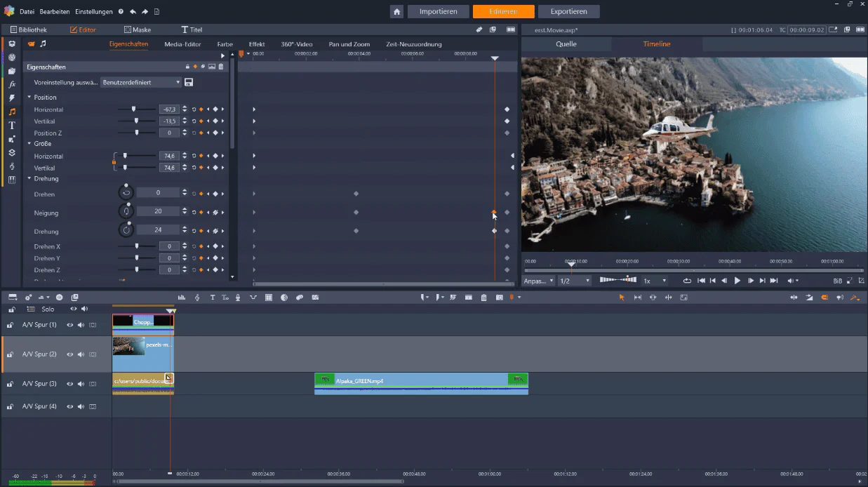Click the redo arrow in top bar
The width and height of the screenshot is (868, 487).
point(145,12)
